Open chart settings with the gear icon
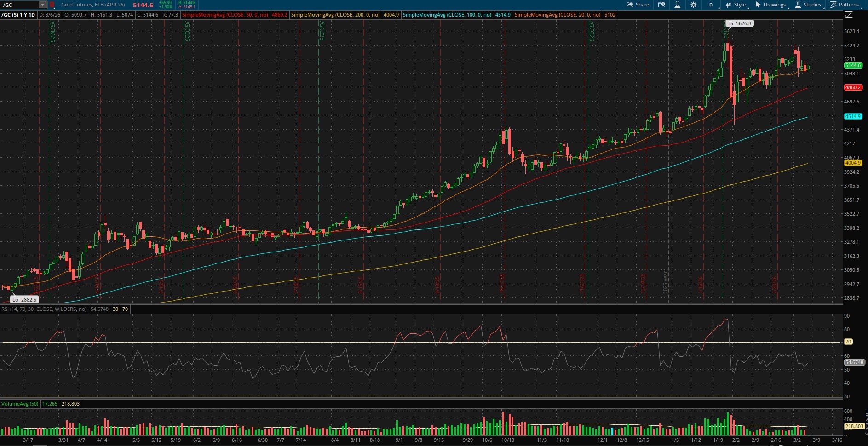 coord(693,5)
